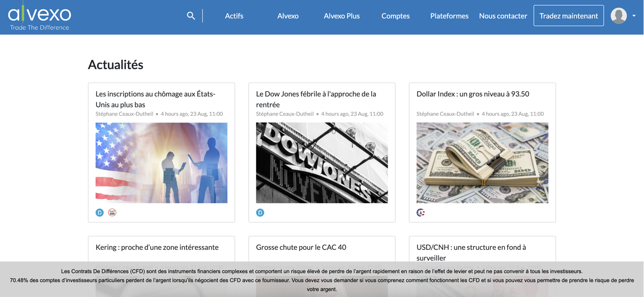Click the Dollar Index instrument icon
Image resolution: width=644 pixels, height=297 pixels.
[x=420, y=212]
